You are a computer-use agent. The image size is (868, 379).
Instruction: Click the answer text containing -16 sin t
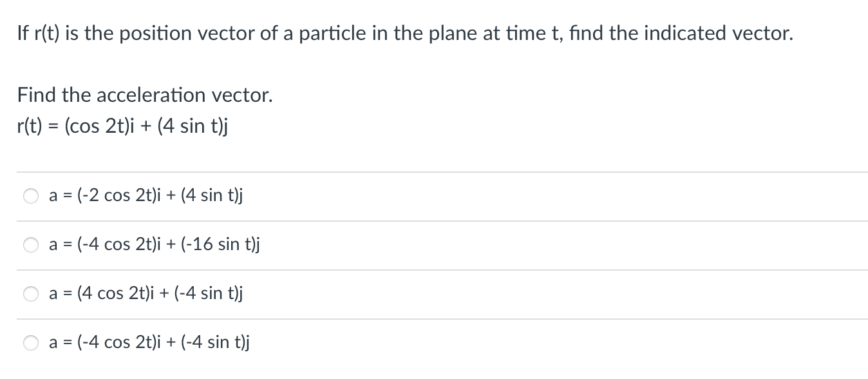coord(155,244)
